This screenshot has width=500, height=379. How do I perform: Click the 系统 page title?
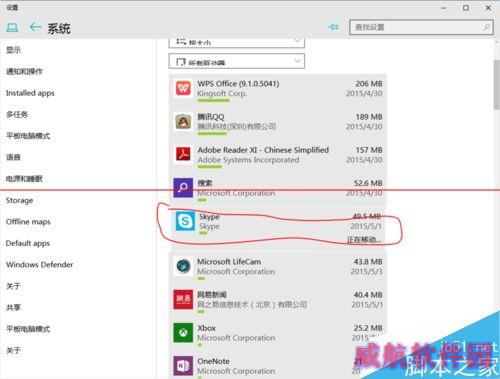(59, 28)
